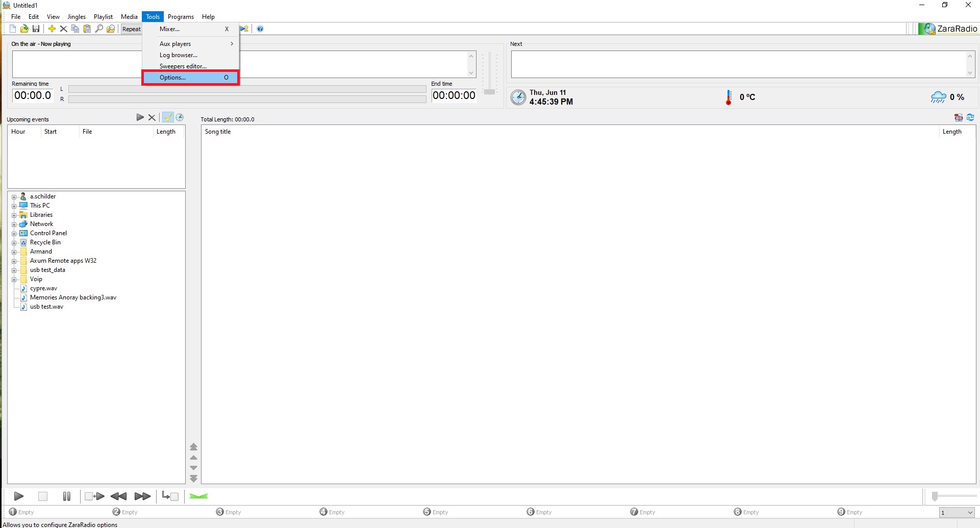The image size is (980, 528).
Task: Toggle the events enabled checkmark button
Action: pyautogui.click(x=168, y=118)
